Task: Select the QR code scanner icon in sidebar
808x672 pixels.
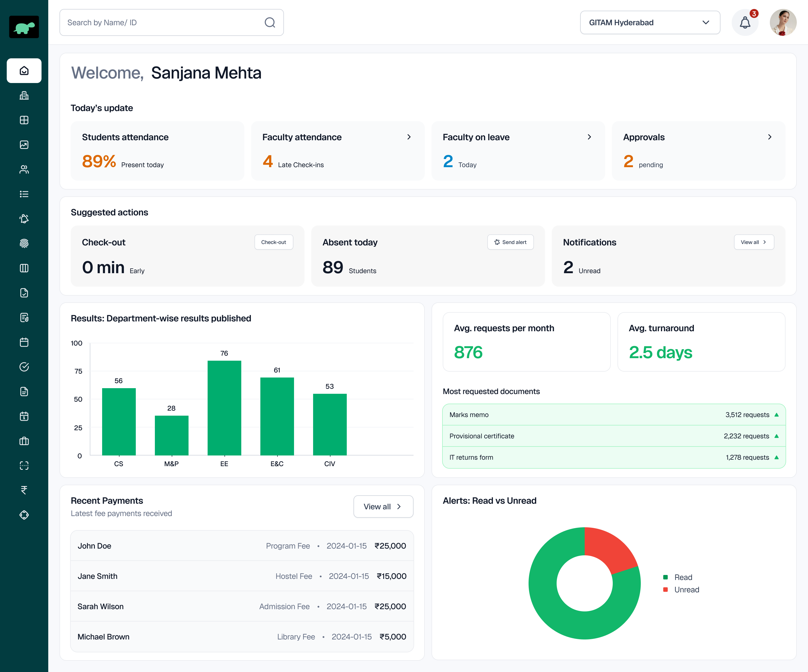Action: 24,466
